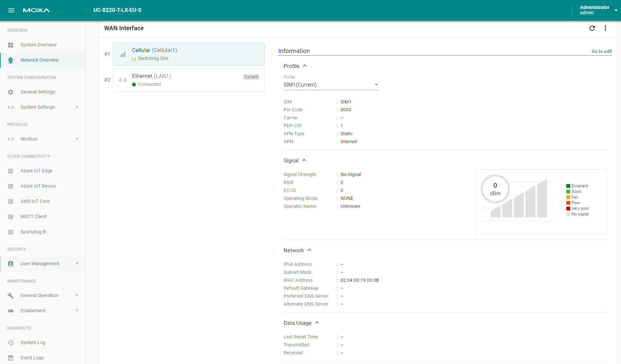This screenshot has width=621, height=364.
Task: Collapse the Network section
Action: point(309,250)
